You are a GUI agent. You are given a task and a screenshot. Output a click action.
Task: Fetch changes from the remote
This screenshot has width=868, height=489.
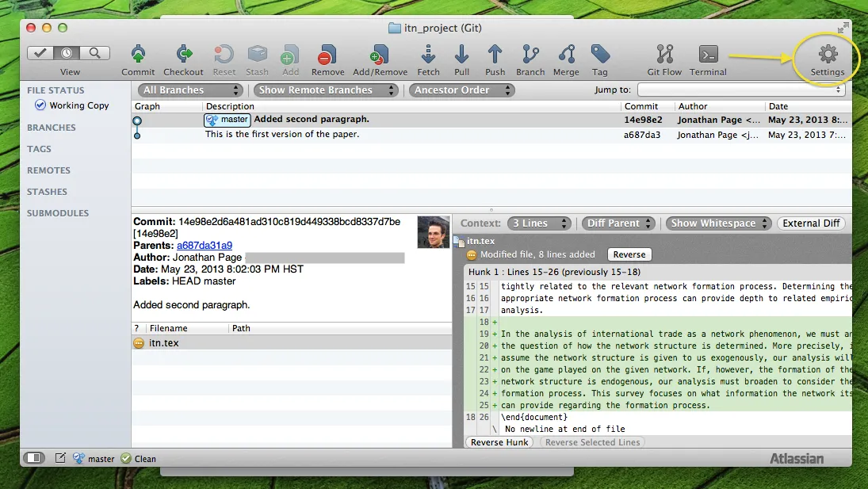coord(428,55)
